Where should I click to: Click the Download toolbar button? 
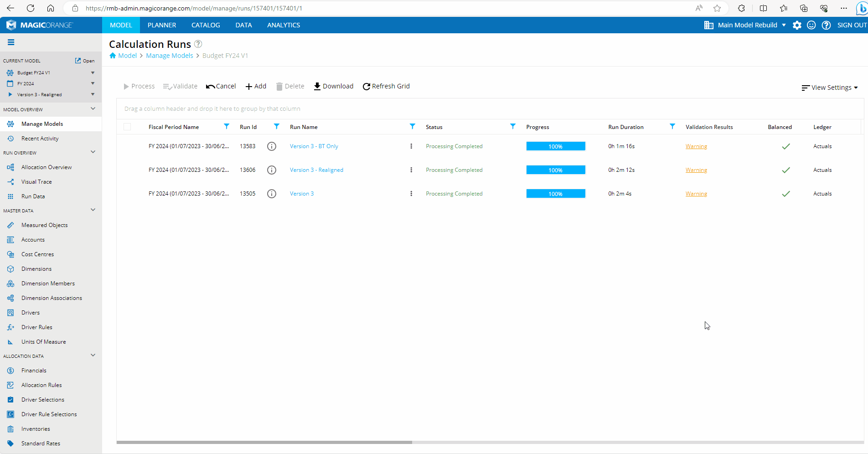pos(333,86)
